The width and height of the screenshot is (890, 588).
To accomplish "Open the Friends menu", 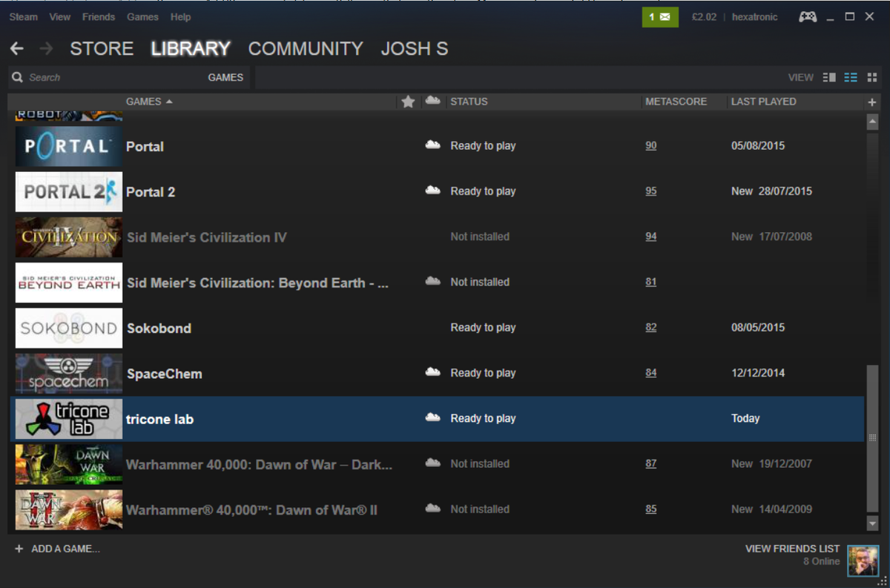I will 99,16.
